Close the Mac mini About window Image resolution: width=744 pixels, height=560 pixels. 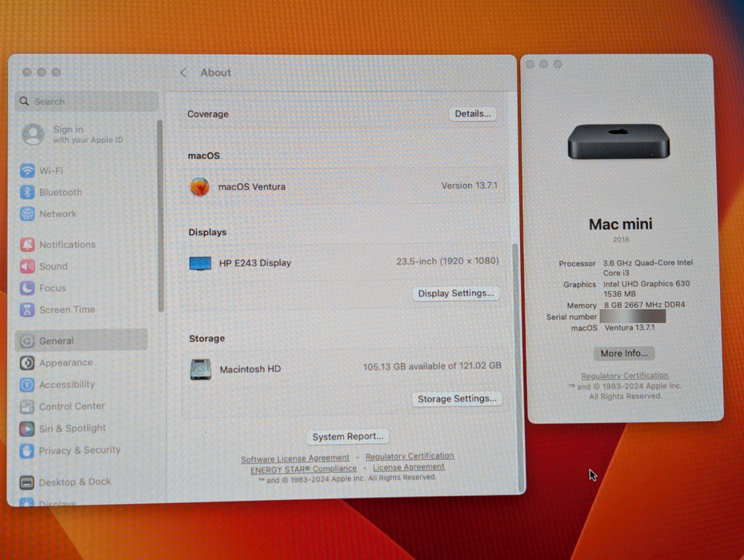pos(530,64)
